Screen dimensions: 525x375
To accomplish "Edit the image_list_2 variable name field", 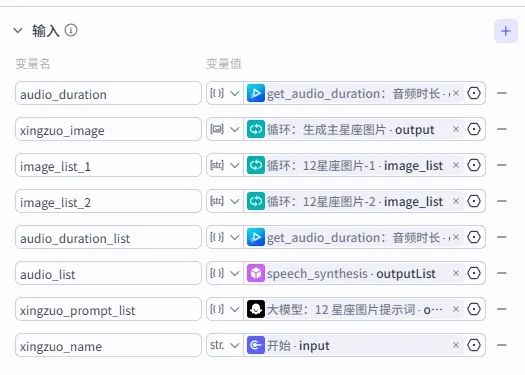I will coord(108,201).
